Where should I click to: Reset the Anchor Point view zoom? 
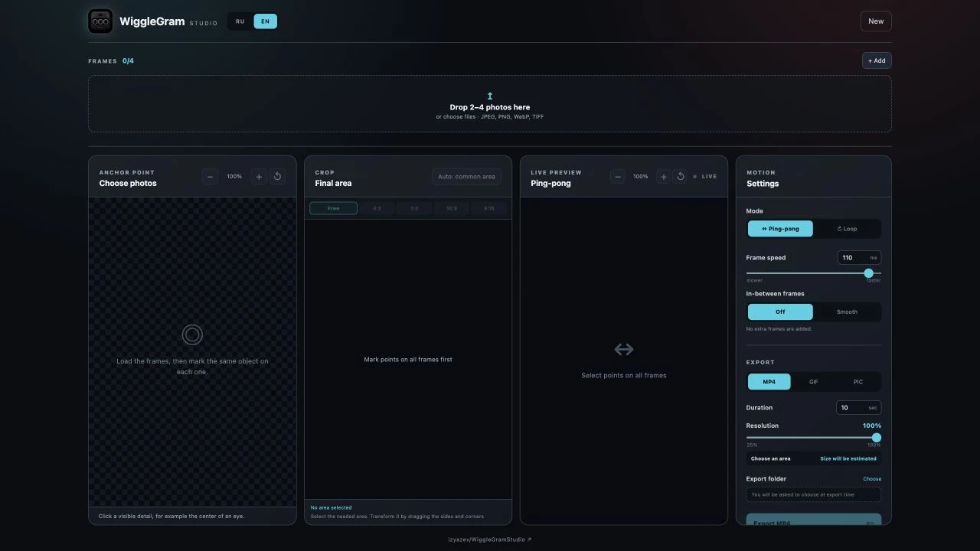[x=277, y=177]
